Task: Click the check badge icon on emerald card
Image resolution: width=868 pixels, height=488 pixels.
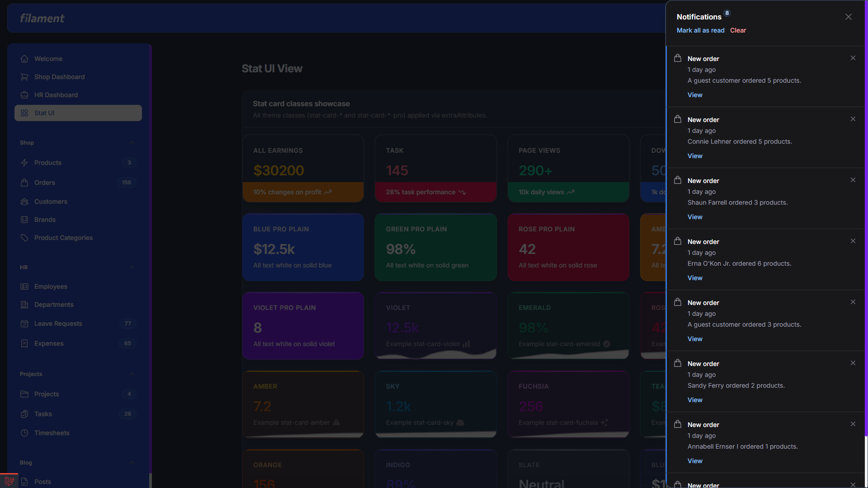Action: [607, 344]
